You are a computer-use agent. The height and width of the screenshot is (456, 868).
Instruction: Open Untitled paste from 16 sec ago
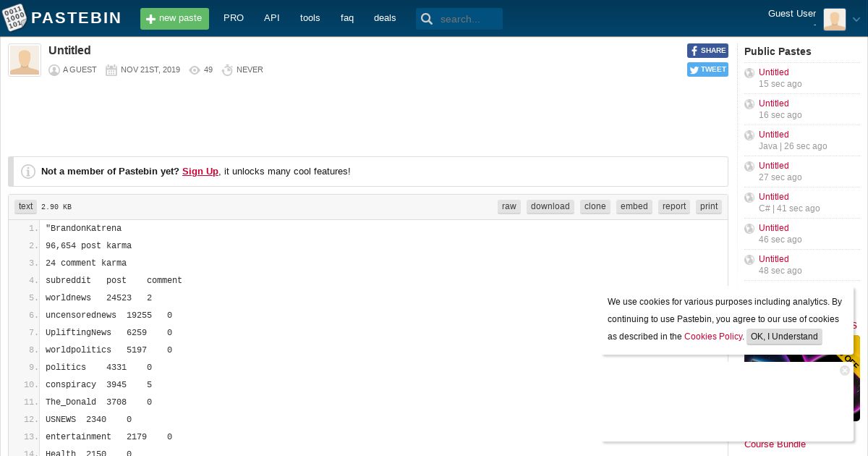774,104
